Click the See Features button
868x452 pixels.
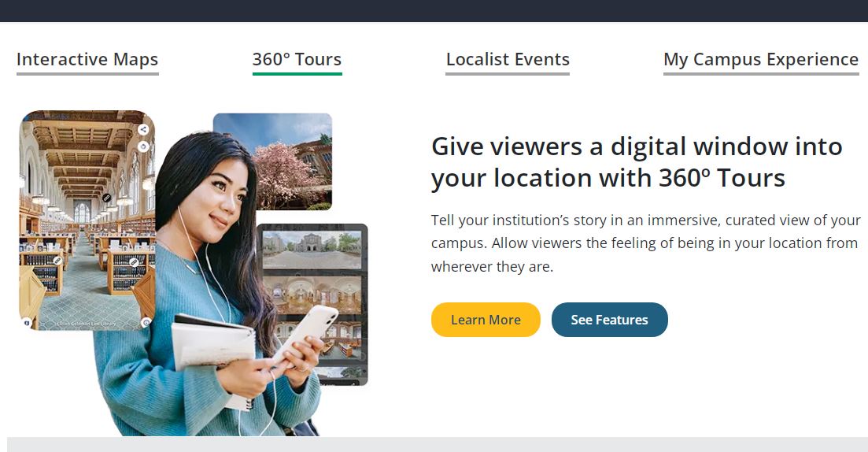pos(609,320)
